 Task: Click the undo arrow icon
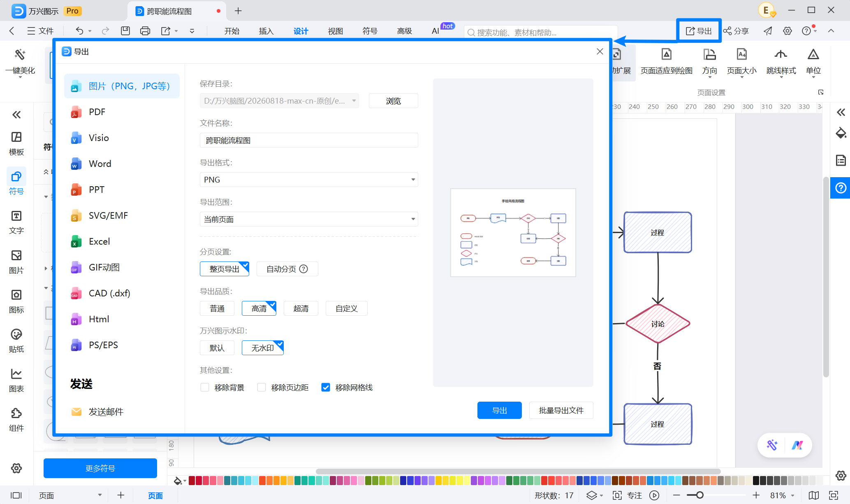(79, 31)
